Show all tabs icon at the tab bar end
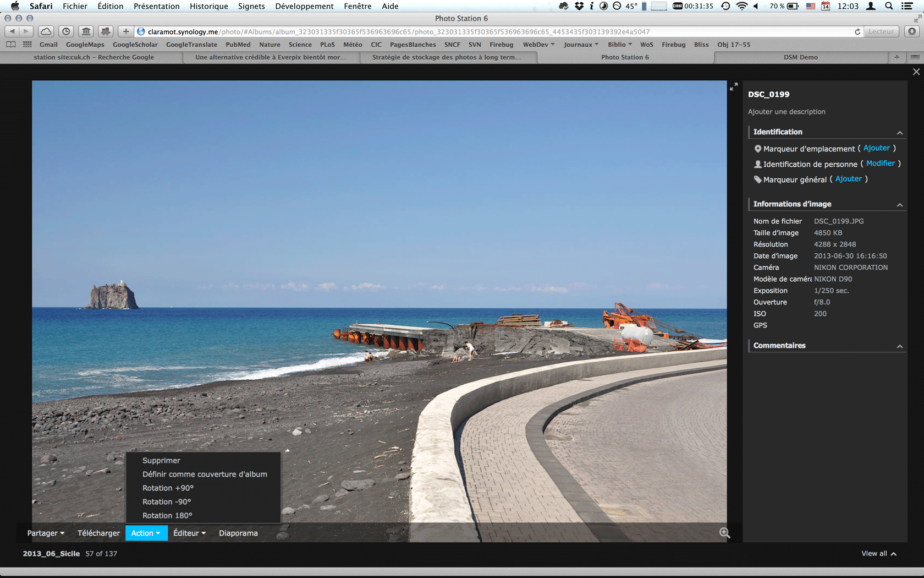Viewport: 924px width, 578px height. tap(915, 57)
